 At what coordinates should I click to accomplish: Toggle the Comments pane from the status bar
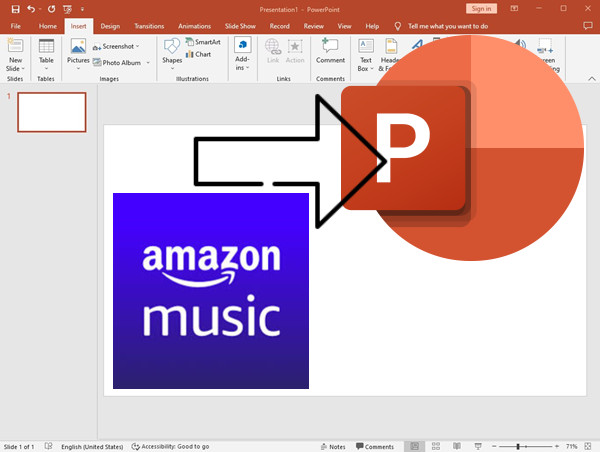point(375,447)
